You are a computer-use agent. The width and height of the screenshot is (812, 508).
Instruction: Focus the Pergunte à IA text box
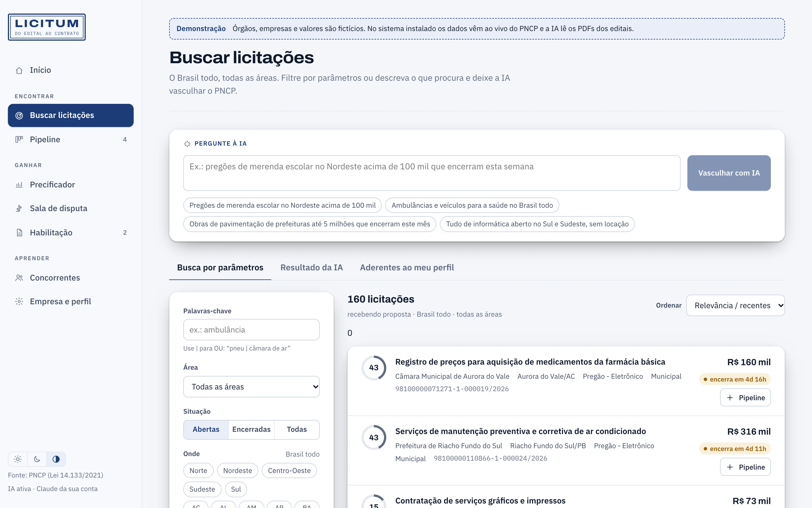point(432,173)
